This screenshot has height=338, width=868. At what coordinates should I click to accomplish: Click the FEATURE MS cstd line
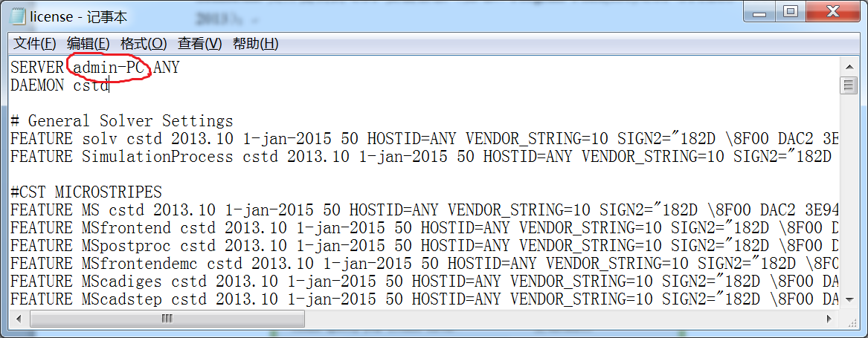point(425,209)
